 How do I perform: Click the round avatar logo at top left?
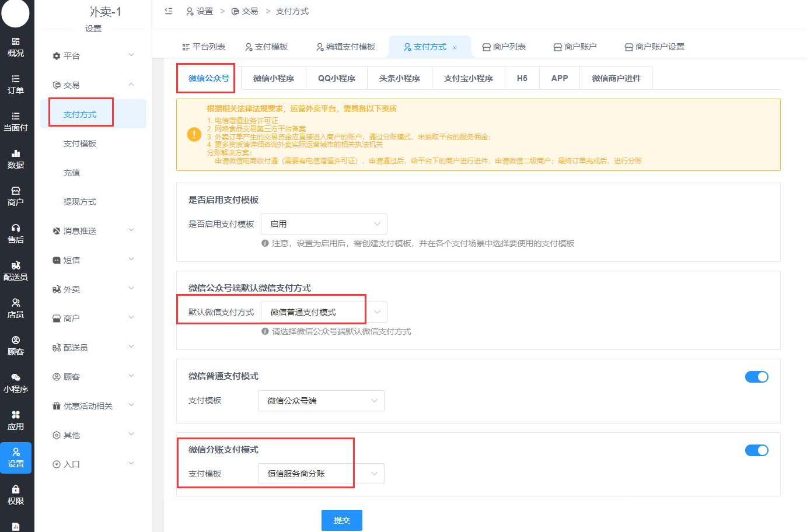click(15, 13)
